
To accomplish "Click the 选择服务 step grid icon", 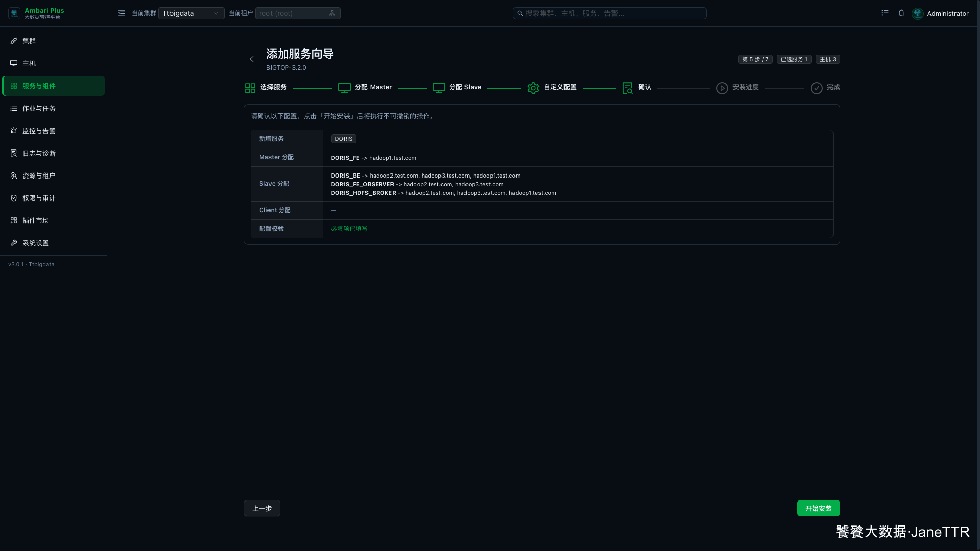I will point(250,88).
